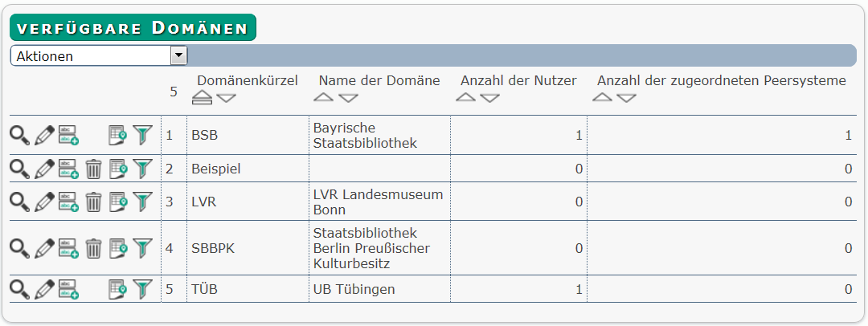
Task: Sort Domänenkürzel ascending with up arrow
Action: point(202,98)
